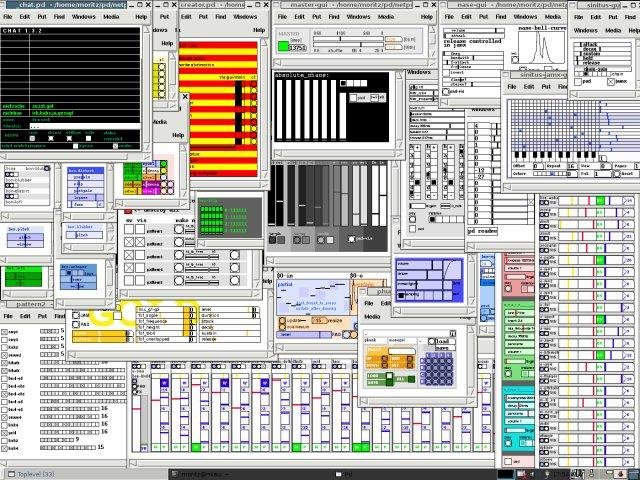The image size is (640, 480).
Task: Click the load button in phat window
Action: tap(441, 341)
